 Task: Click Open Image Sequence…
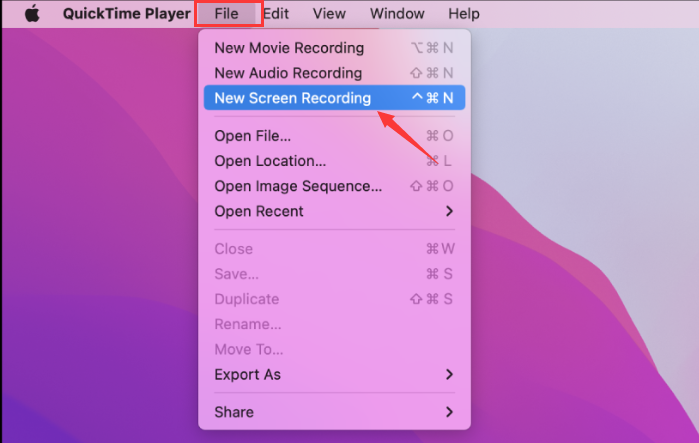pyautogui.click(x=298, y=186)
